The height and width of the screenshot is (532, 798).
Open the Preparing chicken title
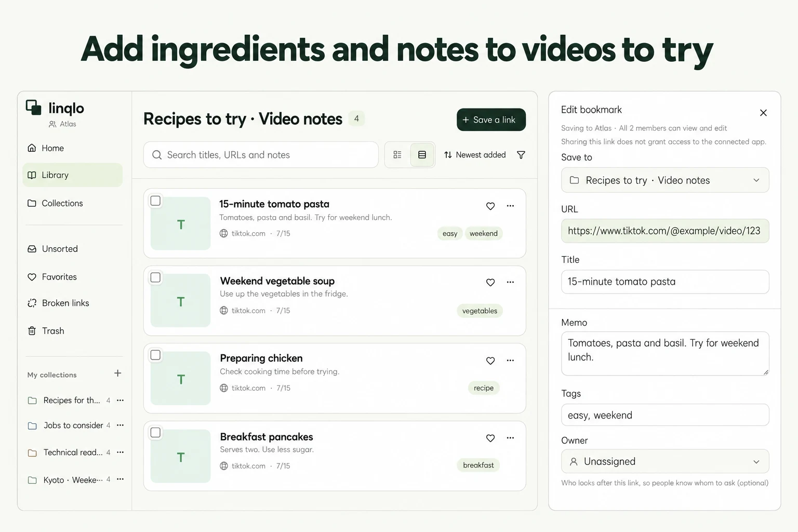[261, 358]
